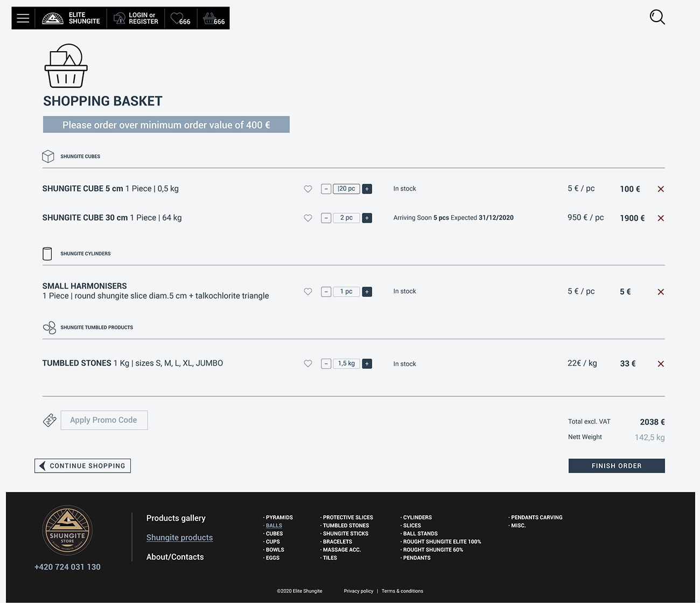Click Continue Shopping button
Screen dimensions: 700x603
coord(83,466)
